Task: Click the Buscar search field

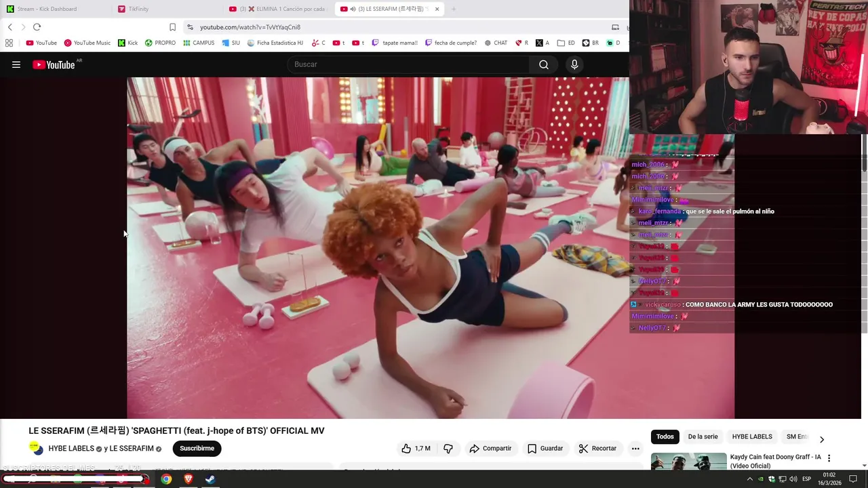Action: tap(408, 64)
